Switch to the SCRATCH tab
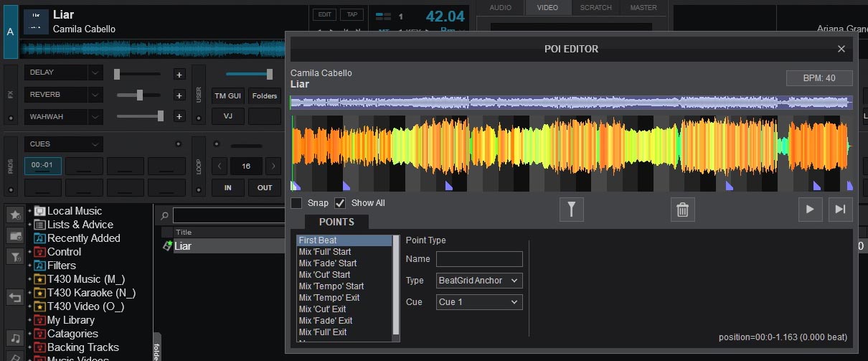Image resolution: width=868 pixels, height=361 pixels. [596, 8]
